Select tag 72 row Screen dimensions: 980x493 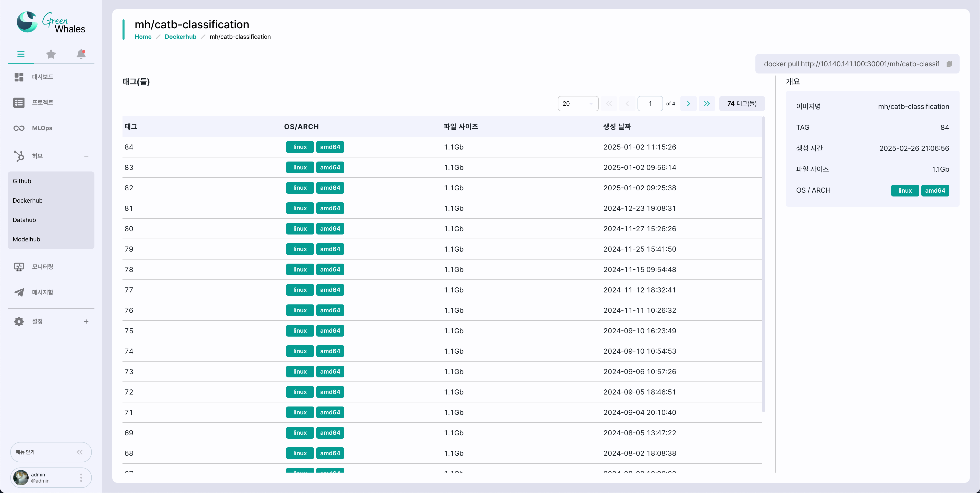click(442, 392)
